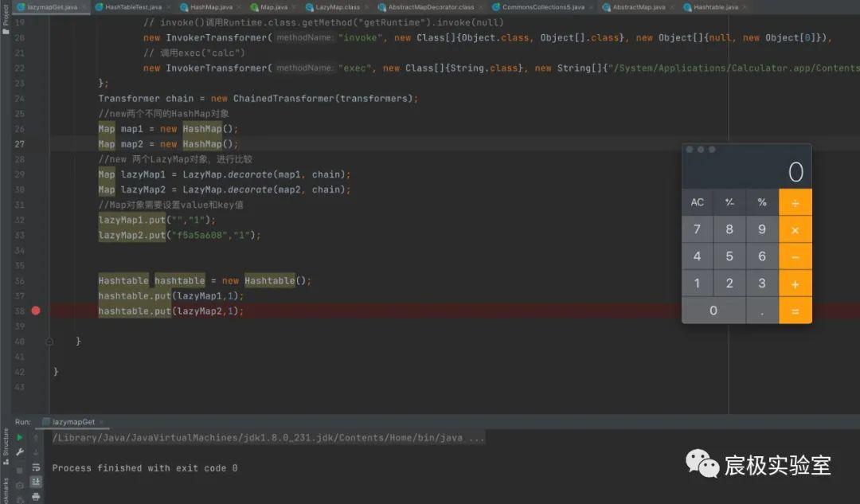Toggle soft-wrap in the Run console
Viewport: 860px width, 504px height.
point(36,467)
